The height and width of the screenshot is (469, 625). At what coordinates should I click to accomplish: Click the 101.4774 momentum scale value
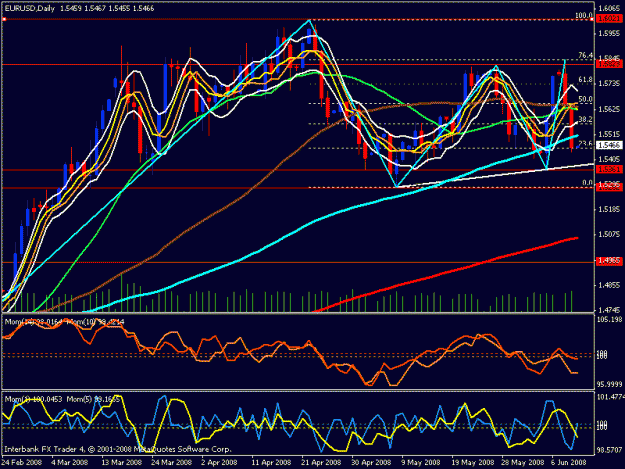[x=609, y=396]
